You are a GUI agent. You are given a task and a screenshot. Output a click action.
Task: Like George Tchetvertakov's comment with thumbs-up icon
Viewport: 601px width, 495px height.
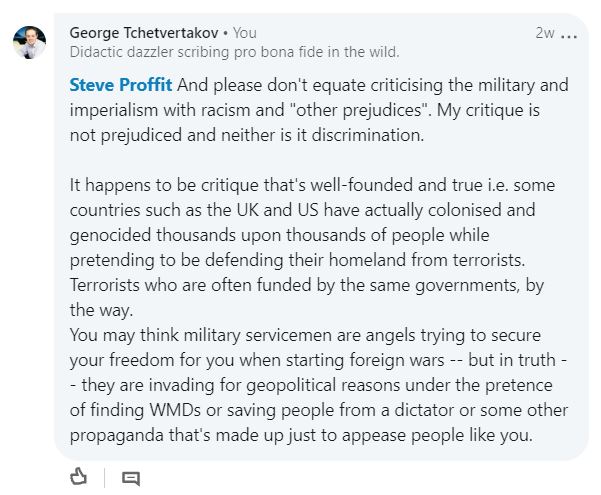(x=79, y=477)
